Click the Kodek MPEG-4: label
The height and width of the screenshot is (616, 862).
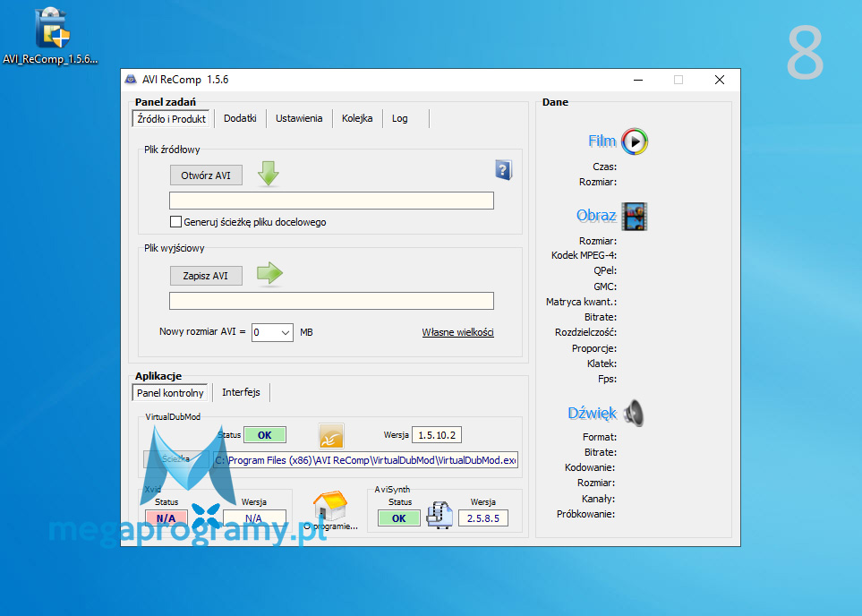click(x=584, y=255)
